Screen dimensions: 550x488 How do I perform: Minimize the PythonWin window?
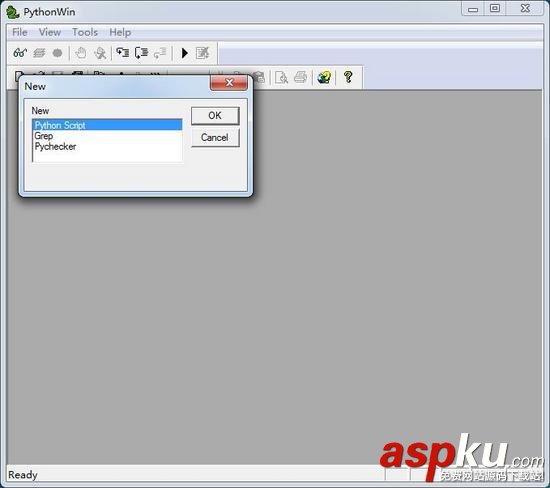pos(473,9)
